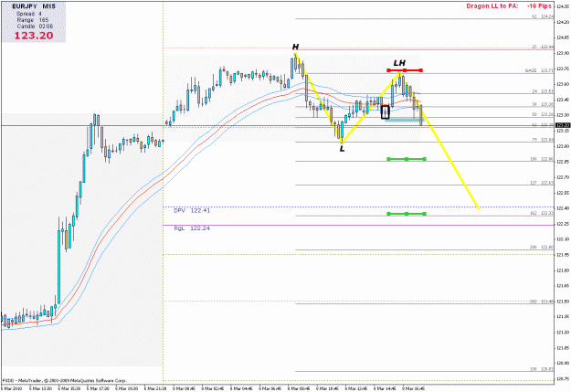This screenshot has height=392, width=571.
Task: Select the 'H' swing high label
Action: 295,47
